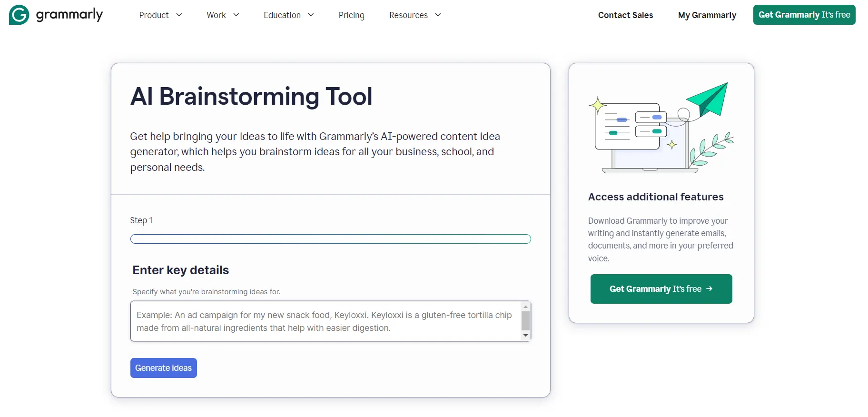This screenshot has width=868, height=417.
Task: Click the Step 1 progress bar
Action: click(x=331, y=239)
